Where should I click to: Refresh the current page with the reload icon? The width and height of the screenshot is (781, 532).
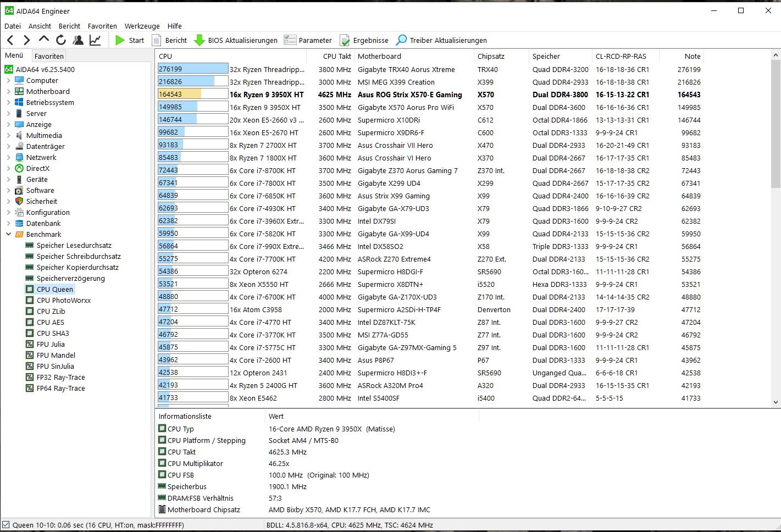click(61, 40)
